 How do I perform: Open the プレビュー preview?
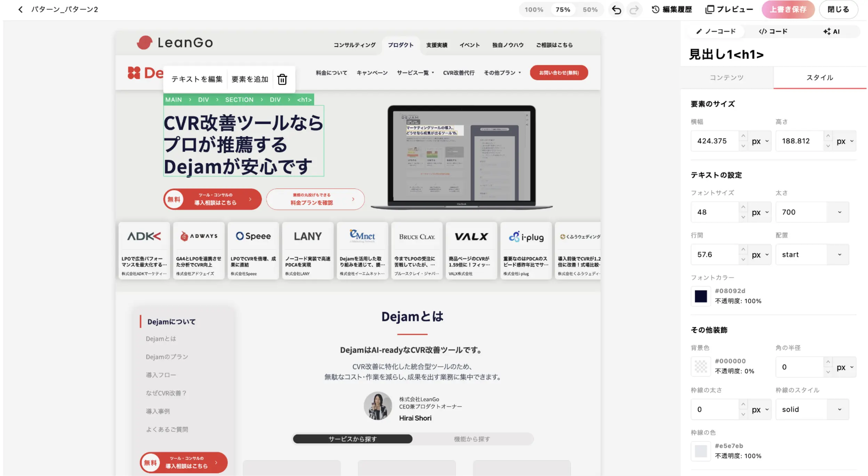pyautogui.click(x=729, y=9)
